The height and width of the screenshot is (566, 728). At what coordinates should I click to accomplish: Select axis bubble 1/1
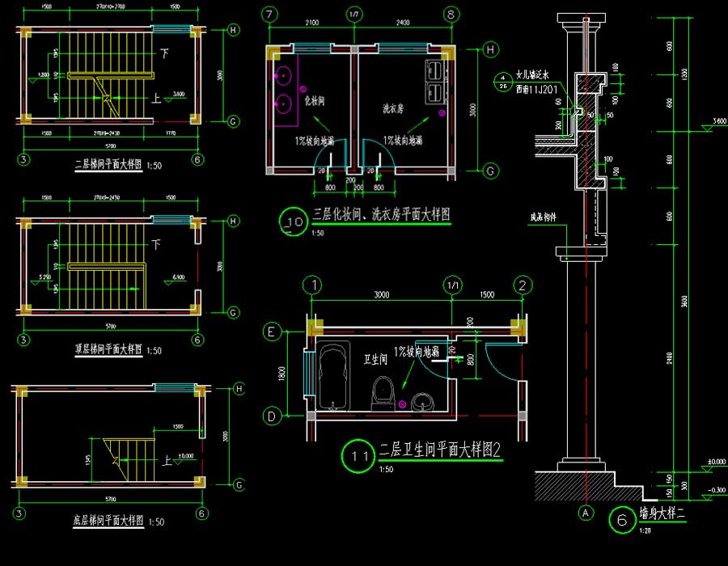[x=453, y=285]
